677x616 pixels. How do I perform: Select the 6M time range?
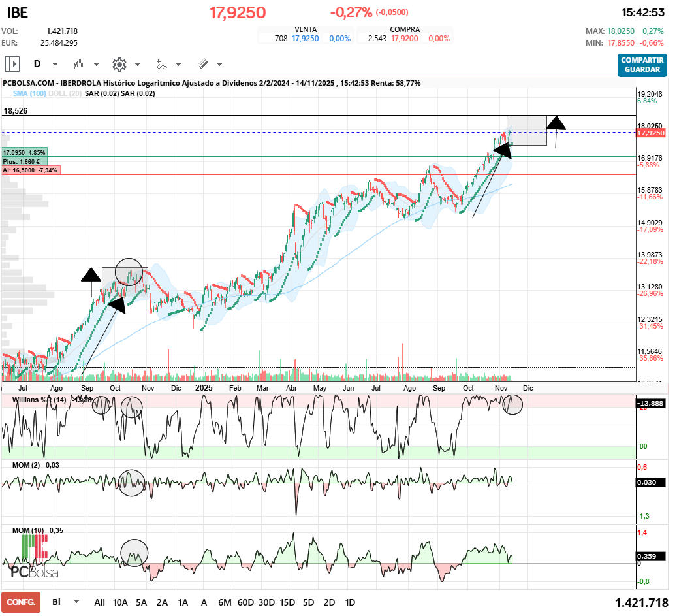(225, 602)
